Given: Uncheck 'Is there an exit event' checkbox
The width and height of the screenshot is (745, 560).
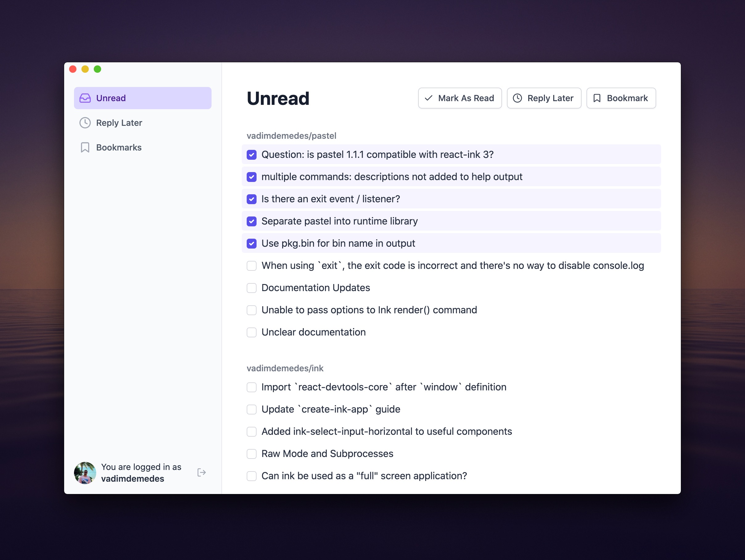Looking at the screenshot, I should tap(252, 199).
